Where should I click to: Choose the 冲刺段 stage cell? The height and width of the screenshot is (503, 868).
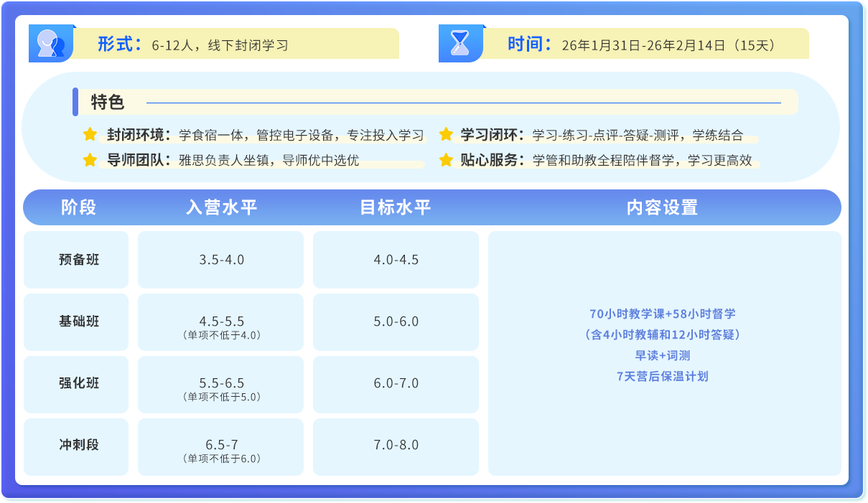[78, 445]
